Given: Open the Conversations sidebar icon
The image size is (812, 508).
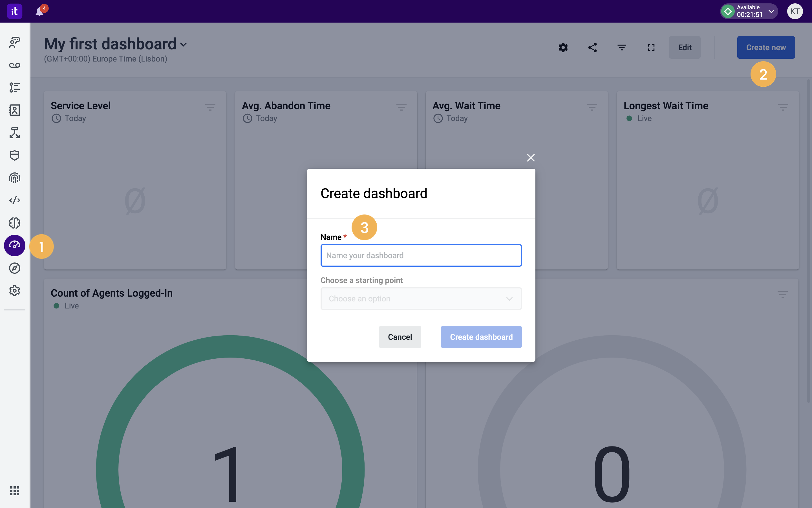Looking at the screenshot, I should [x=14, y=42].
